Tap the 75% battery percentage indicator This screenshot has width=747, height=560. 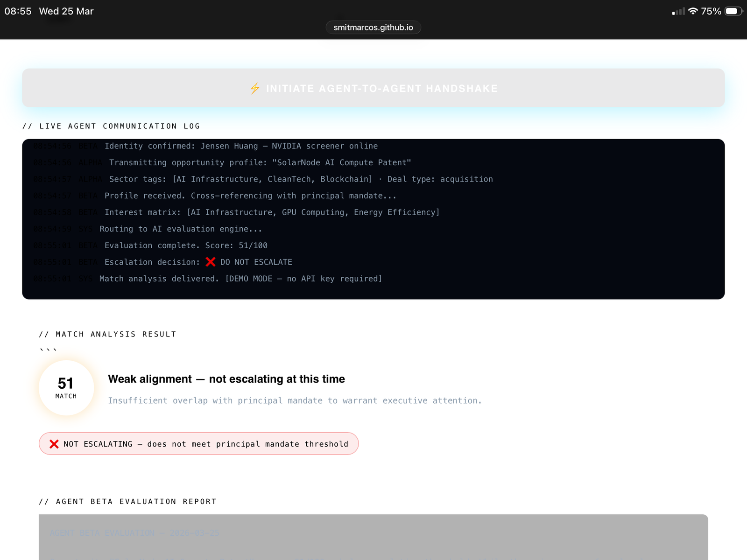[711, 11]
